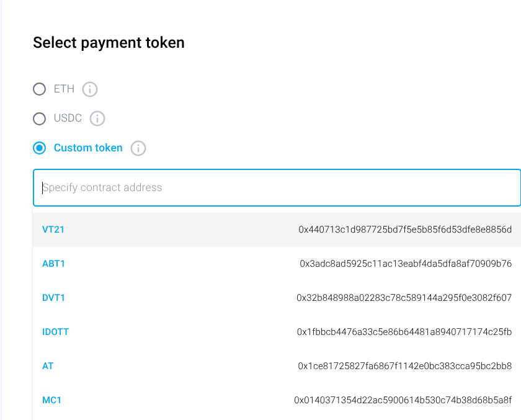Choose MC1 from the dropdown list
The image size is (521, 420).
point(51,400)
